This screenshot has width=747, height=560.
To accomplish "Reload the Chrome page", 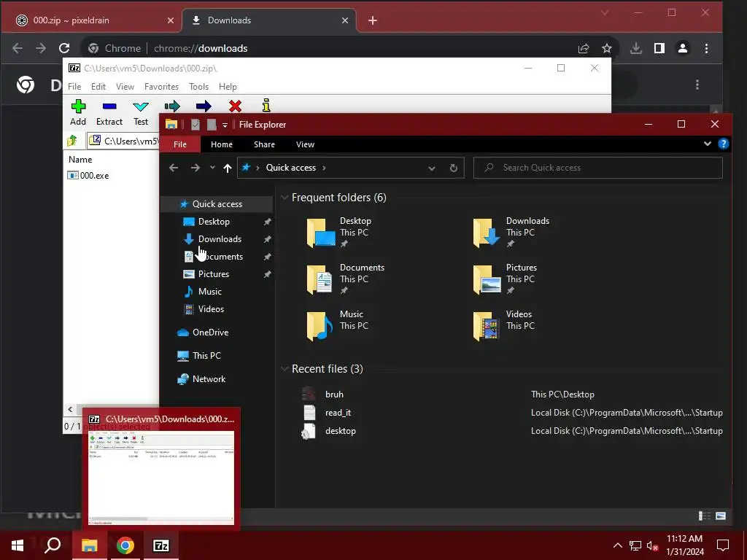I will click(x=64, y=48).
